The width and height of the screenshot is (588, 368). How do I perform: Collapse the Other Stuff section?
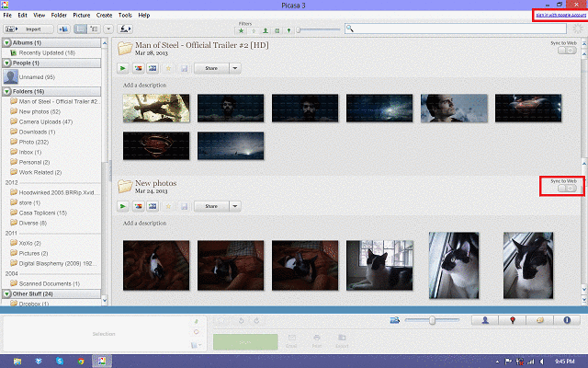point(6,293)
